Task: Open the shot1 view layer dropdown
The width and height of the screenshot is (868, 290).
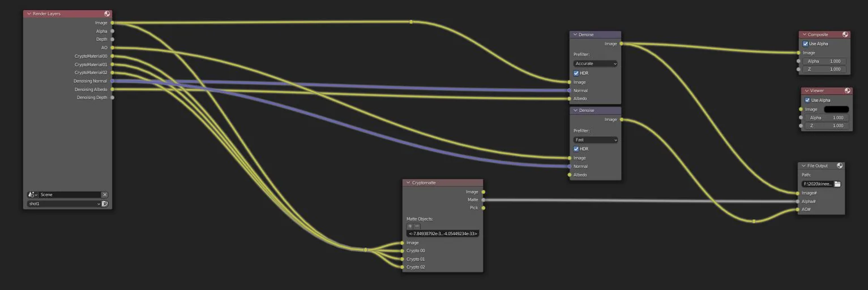Action: (x=64, y=204)
